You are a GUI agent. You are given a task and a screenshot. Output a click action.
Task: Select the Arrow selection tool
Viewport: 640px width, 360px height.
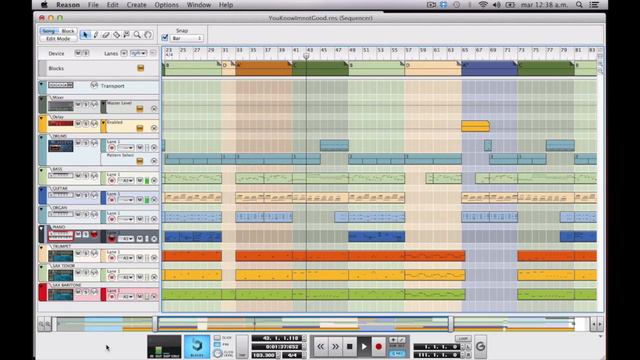pyautogui.click(x=85, y=35)
